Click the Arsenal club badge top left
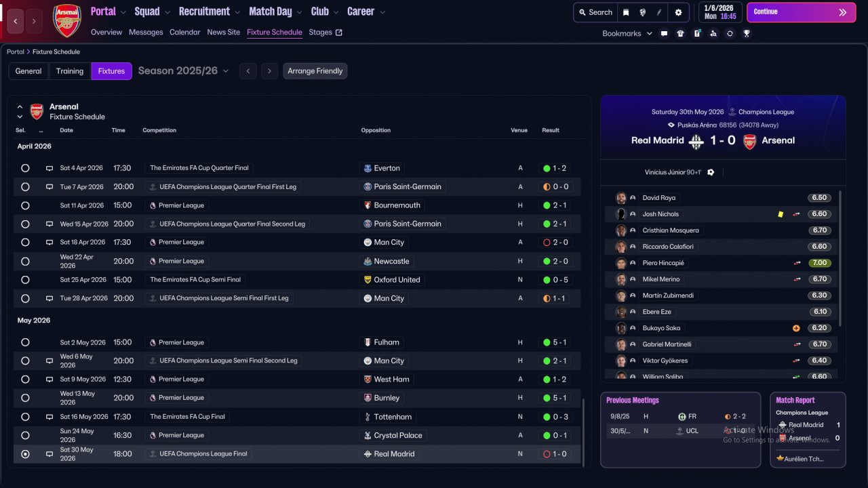 click(x=67, y=20)
